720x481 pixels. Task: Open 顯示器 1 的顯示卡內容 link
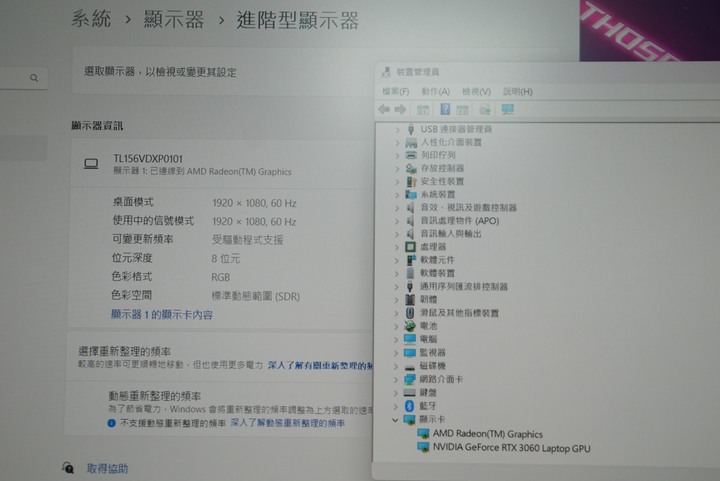pos(162,315)
